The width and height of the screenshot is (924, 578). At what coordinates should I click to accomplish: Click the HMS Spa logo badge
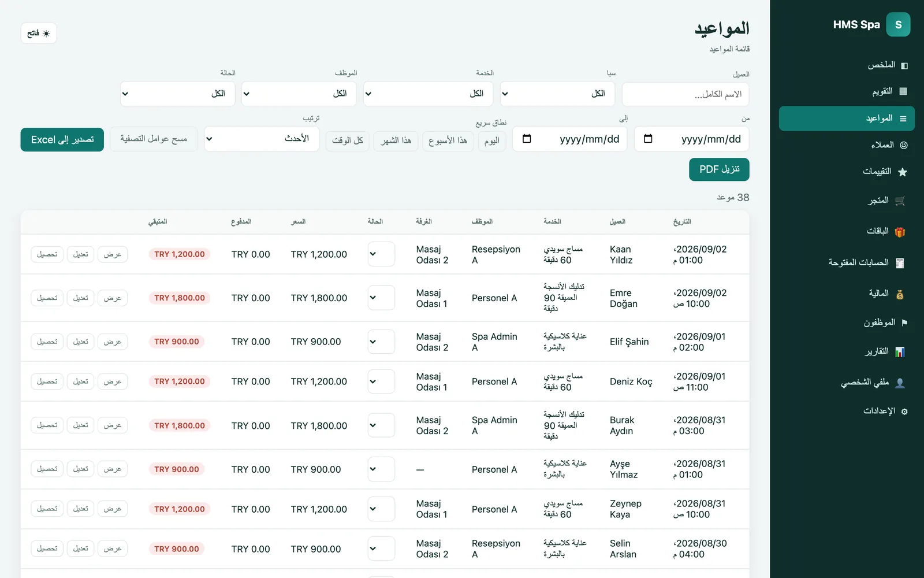pos(898,24)
